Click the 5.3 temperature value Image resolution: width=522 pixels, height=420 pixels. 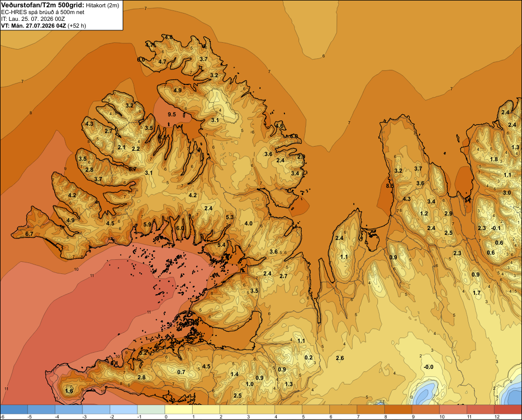230,217
